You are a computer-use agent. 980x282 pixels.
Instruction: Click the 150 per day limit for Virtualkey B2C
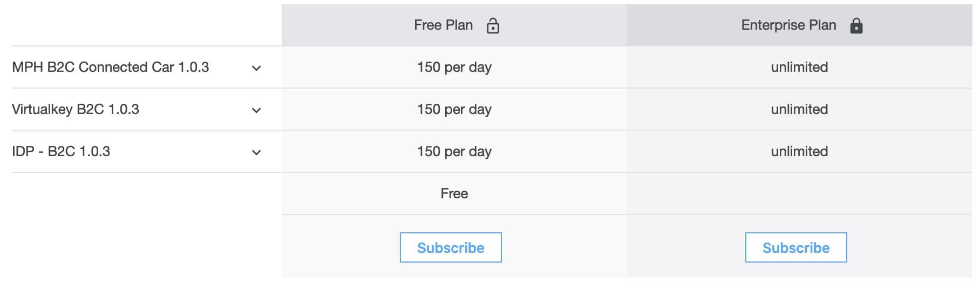point(454,109)
